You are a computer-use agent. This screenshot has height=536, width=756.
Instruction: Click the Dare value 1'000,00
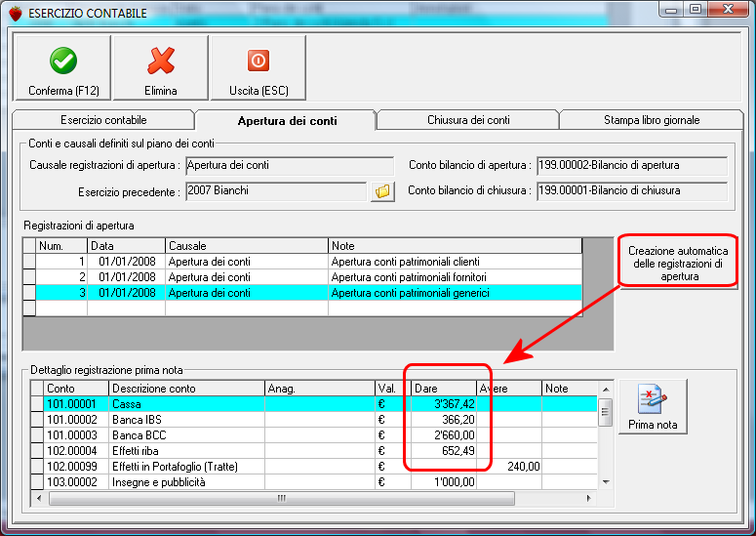455,482
